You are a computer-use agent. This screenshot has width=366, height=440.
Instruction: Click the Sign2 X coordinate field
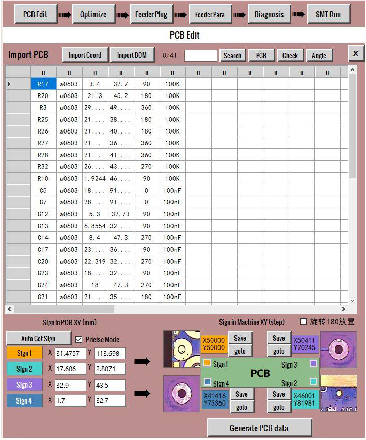click(70, 369)
